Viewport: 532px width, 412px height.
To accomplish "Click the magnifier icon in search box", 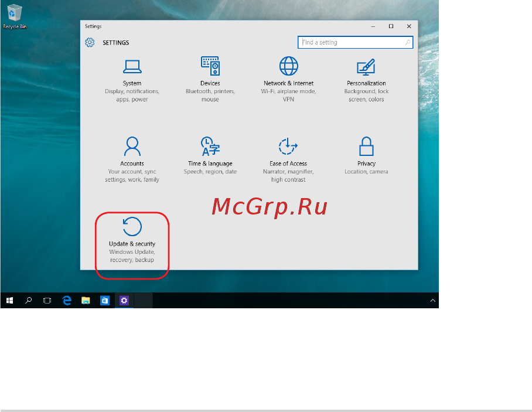I will pos(407,42).
